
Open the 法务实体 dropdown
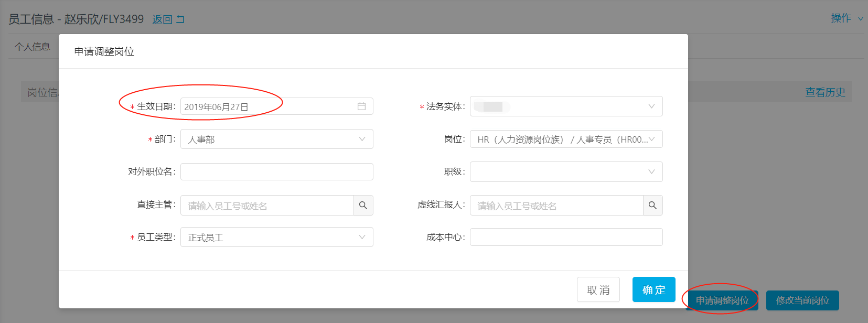566,106
